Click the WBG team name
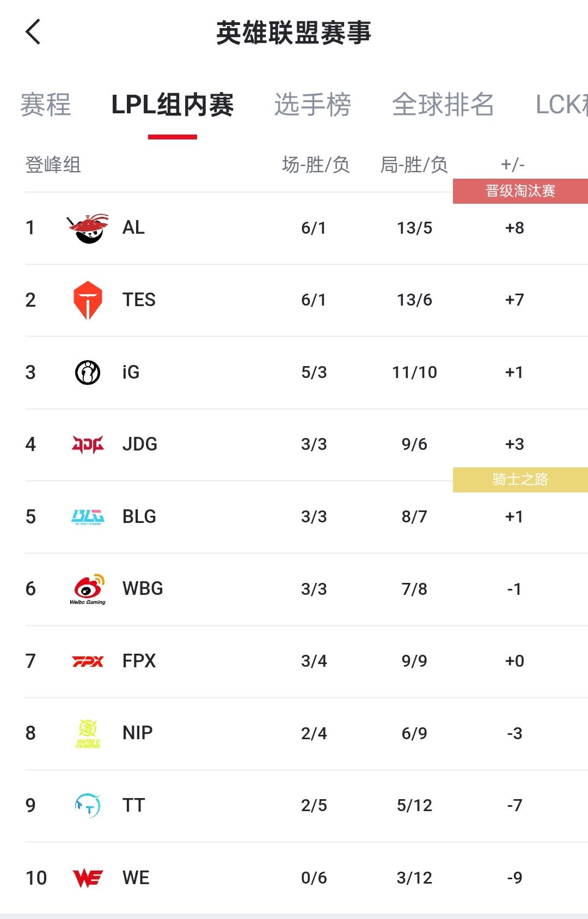The height and width of the screenshot is (919, 588). pyautogui.click(x=143, y=589)
